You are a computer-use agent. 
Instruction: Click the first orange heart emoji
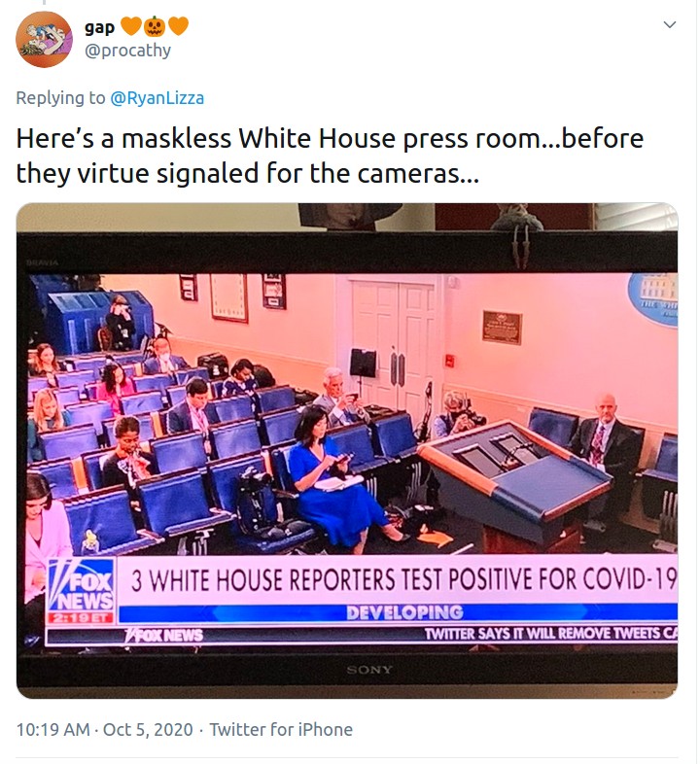(x=130, y=26)
